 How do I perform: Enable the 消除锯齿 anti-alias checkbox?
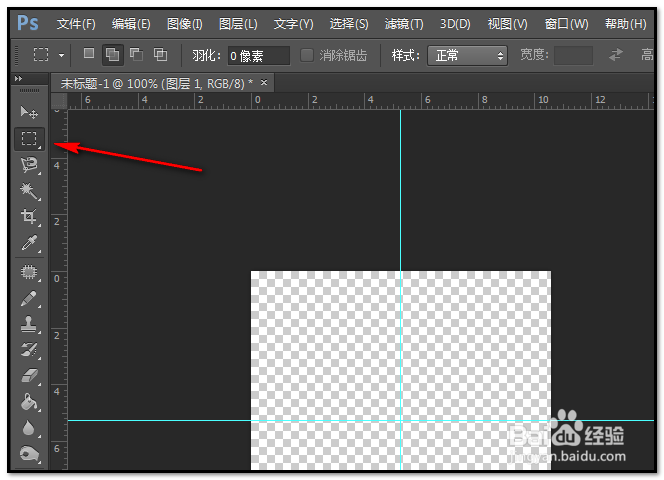click(x=307, y=55)
